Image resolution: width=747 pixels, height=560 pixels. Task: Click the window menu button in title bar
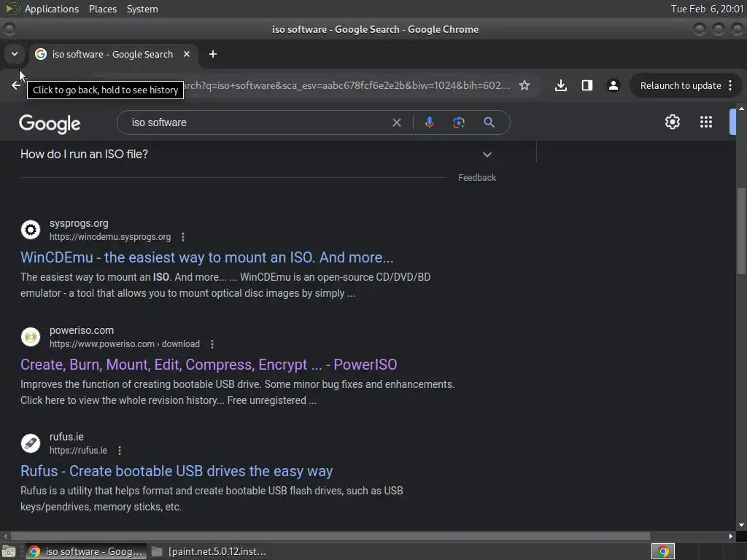9,29
